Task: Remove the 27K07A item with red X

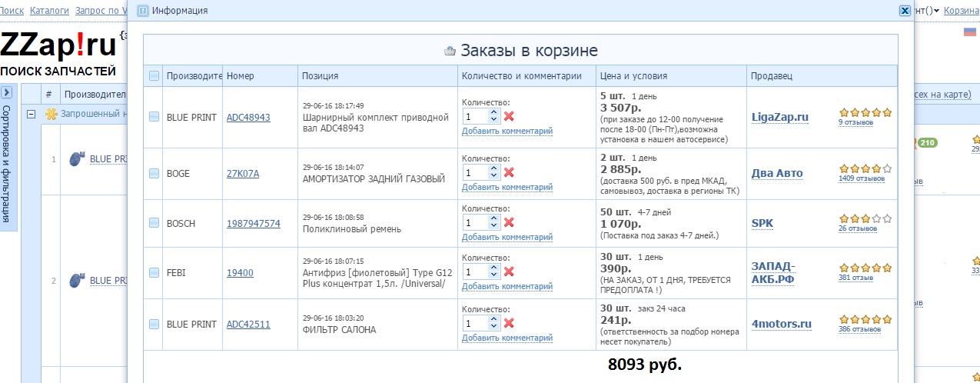Action: (x=509, y=172)
